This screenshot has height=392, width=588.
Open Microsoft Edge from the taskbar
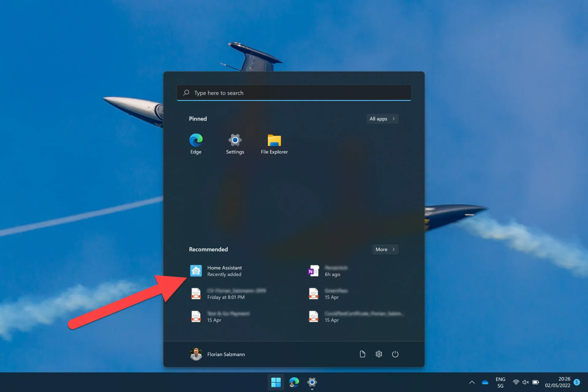(294, 382)
